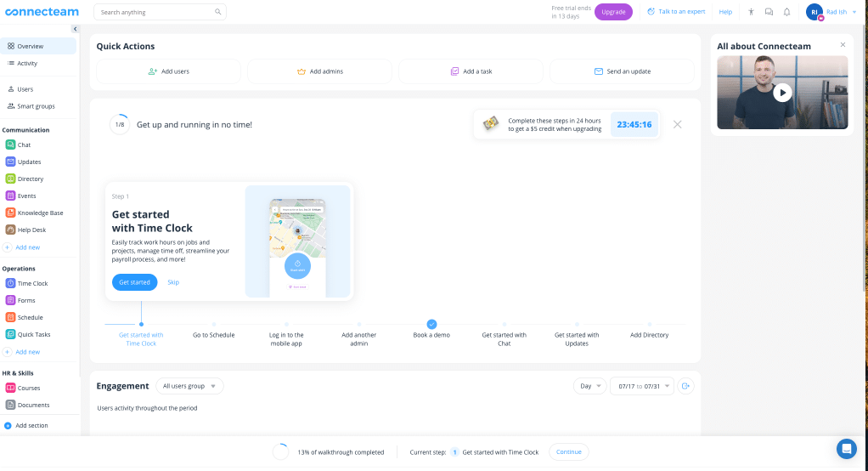The height and width of the screenshot is (471, 868).
Task: Open Documents under HR & Skills
Action: [27, 405]
